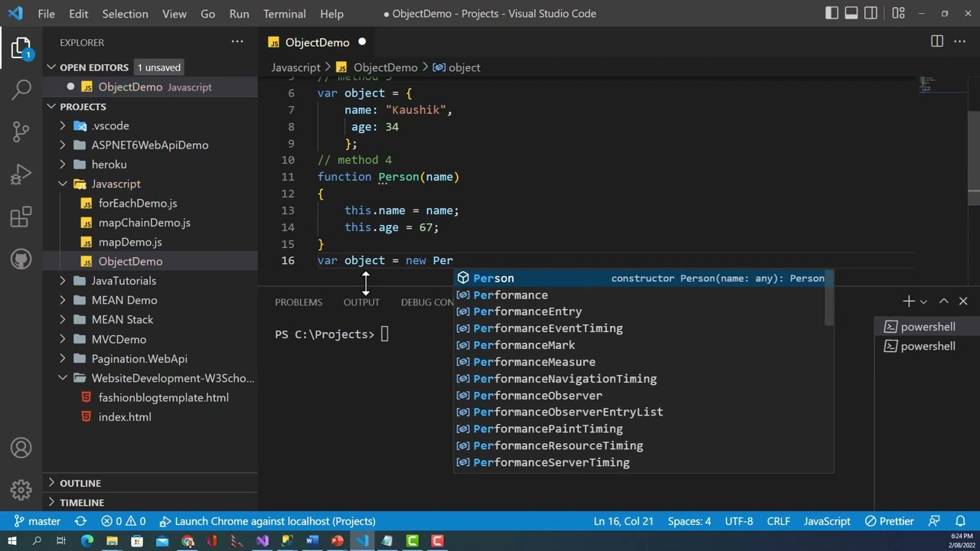Open Chrome from the taskbar
The image size is (980, 551).
tap(187, 541)
